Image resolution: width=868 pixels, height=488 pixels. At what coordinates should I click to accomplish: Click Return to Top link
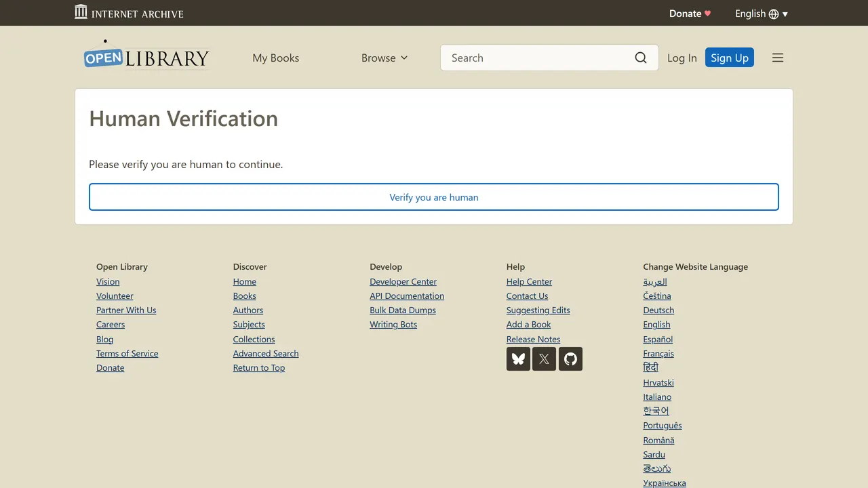pos(259,368)
